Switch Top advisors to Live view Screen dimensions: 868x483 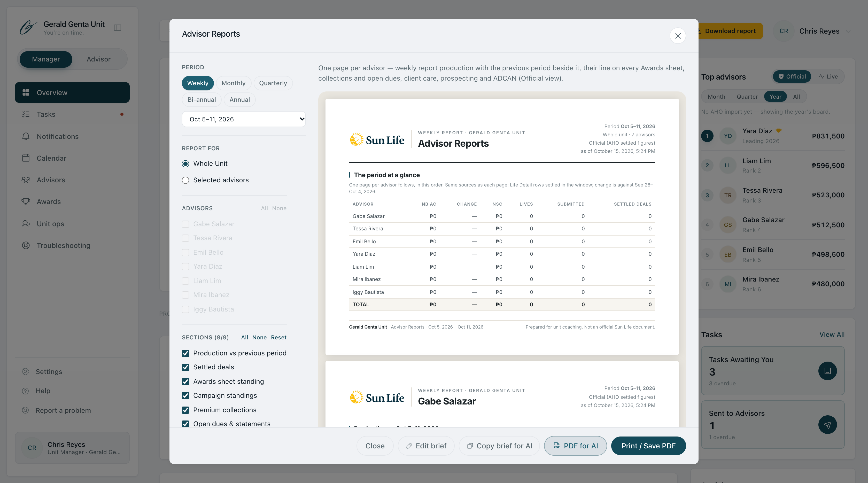click(x=828, y=76)
